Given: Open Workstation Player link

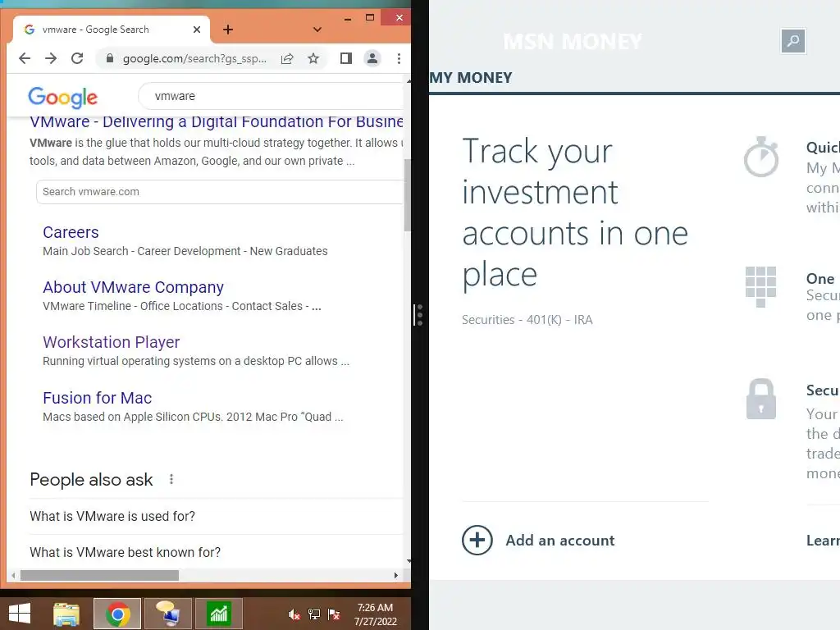Looking at the screenshot, I should pos(112,342).
